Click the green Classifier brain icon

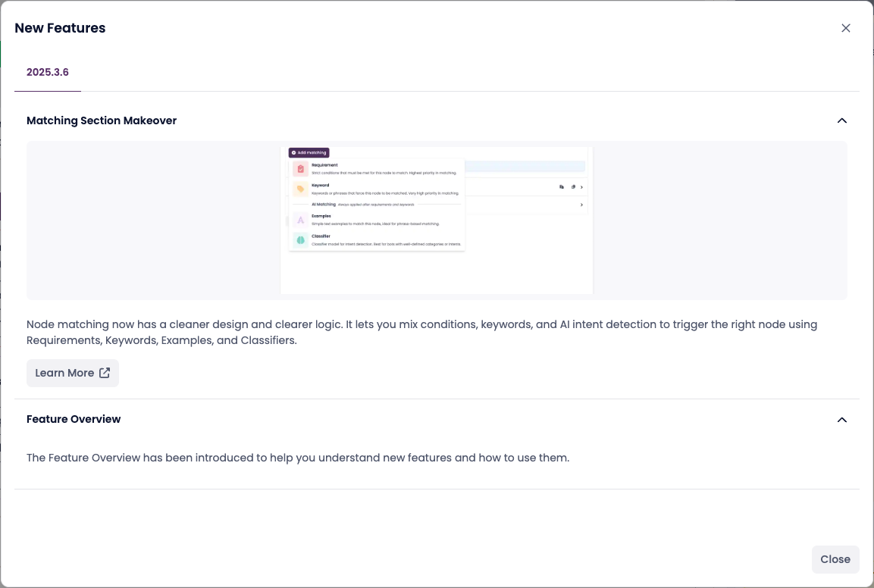pos(300,239)
